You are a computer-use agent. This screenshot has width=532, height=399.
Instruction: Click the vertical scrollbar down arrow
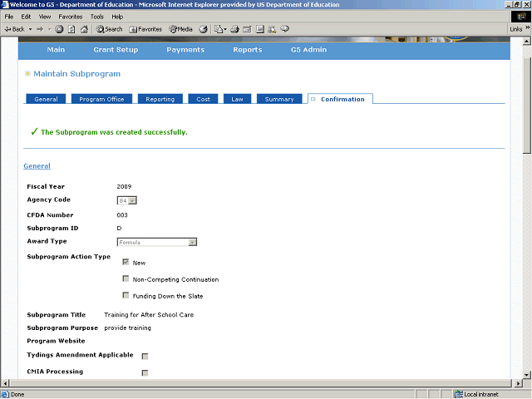click(526, 375)
